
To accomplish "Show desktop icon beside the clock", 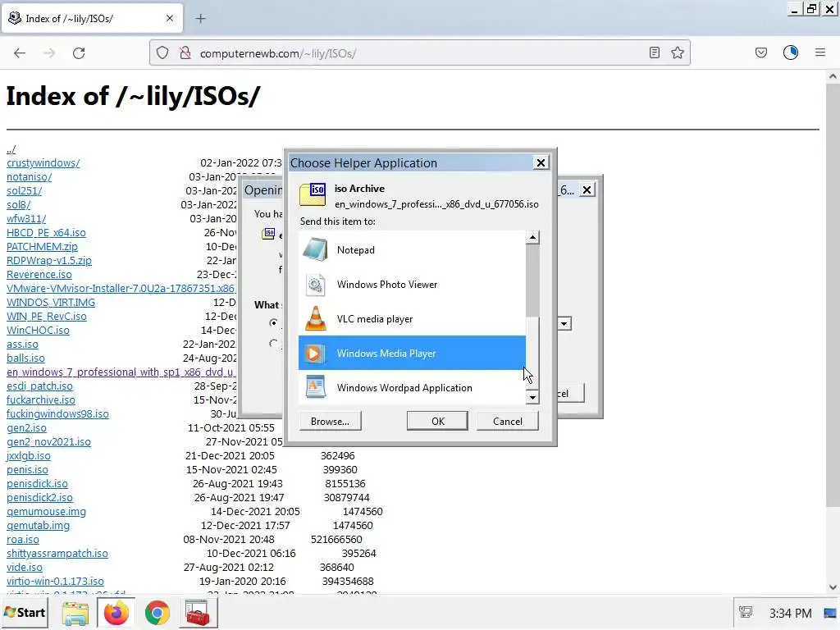I will point(831,613).
